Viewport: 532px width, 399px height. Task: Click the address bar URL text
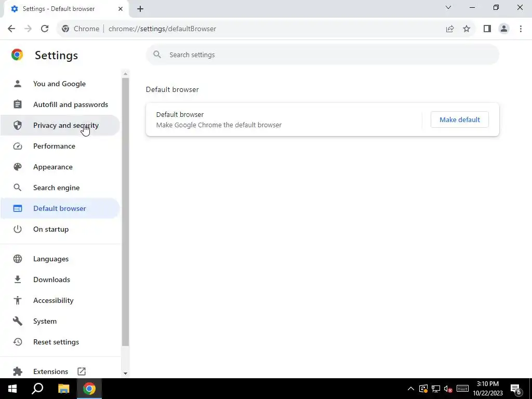point(162,29)
